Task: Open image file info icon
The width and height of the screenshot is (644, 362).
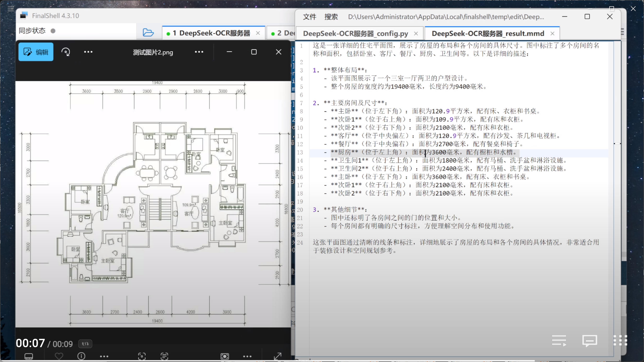Action: [x=81, y=356]
